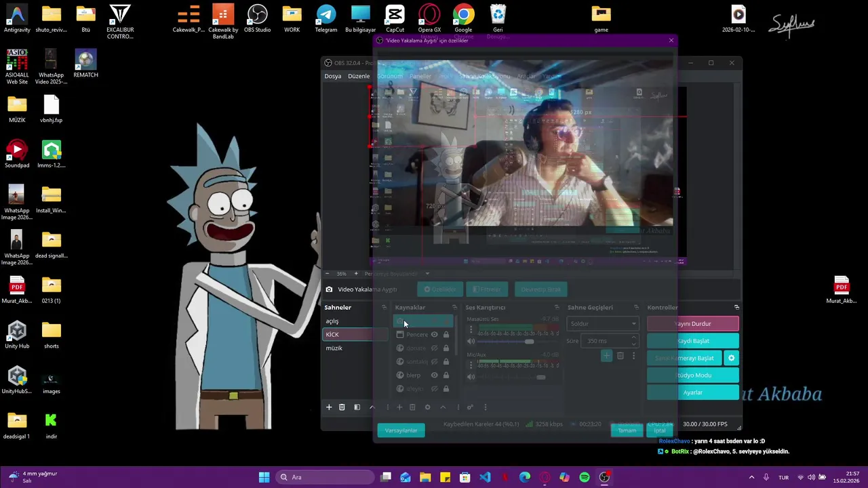Open the Soldur transition dropdown
This screenshot has height=488, width=868.
point(603,324)
